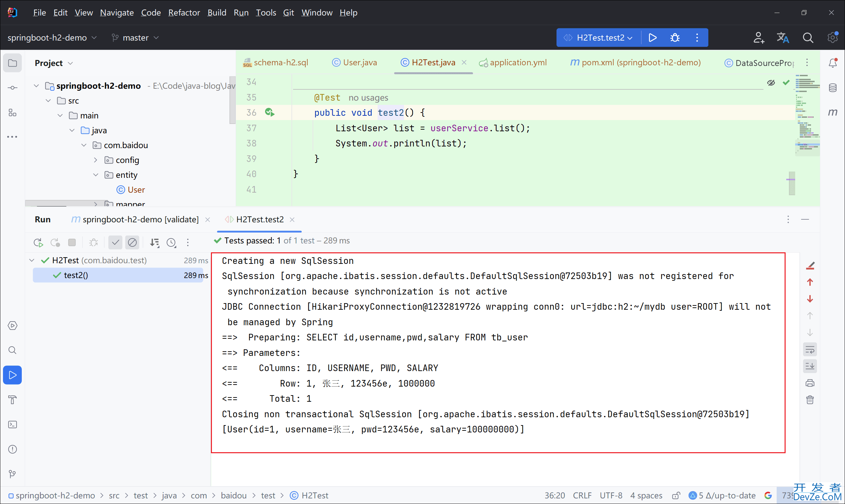The image size is (845, 504).
Task: Stop the running process
Action: coord(72,242)
